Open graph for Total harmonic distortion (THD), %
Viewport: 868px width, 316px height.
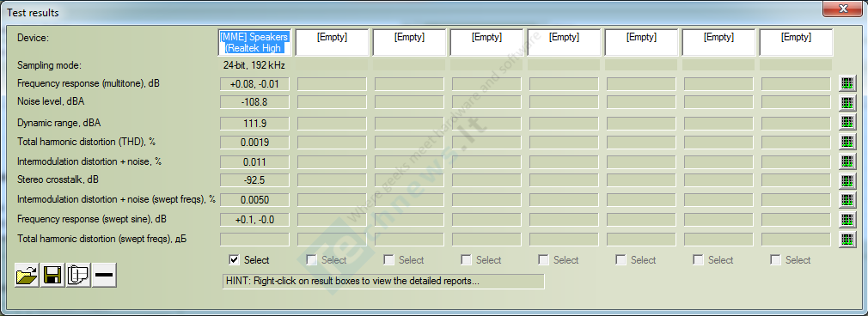847,142
